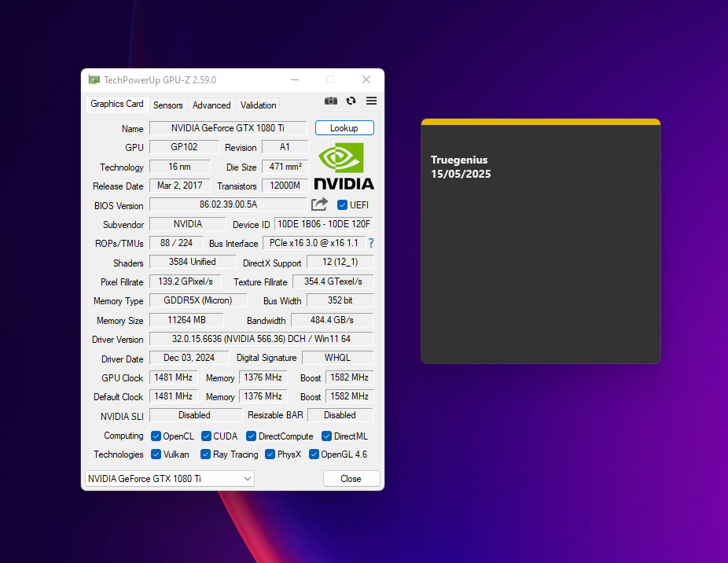Click the Release Date value Mar 2, 2017
The width and height of the screenshot is (728, 563).
(x=179, y=186)
